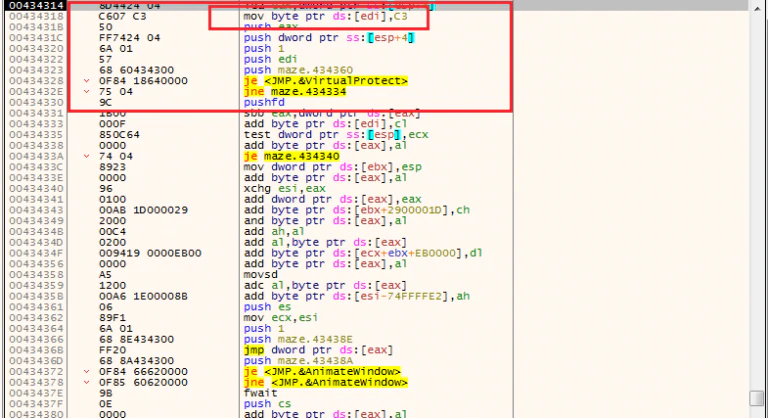Select address 00434364
The height and width of the screenshot is (418, 768).
[36, 329]
